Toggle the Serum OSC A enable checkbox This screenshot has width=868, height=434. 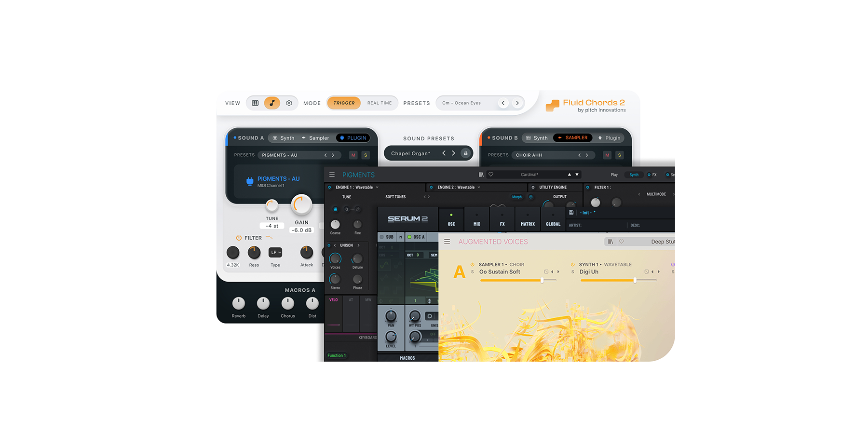click(409, 237)
